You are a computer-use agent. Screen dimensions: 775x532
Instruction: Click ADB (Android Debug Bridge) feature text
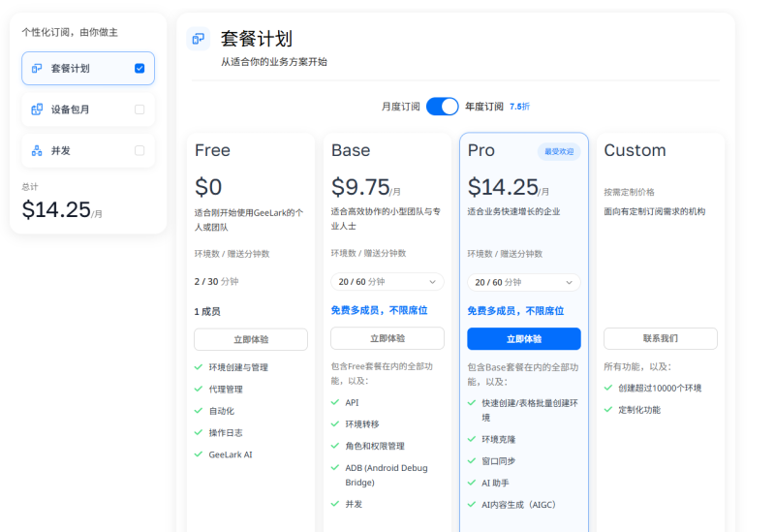[387, 475]
